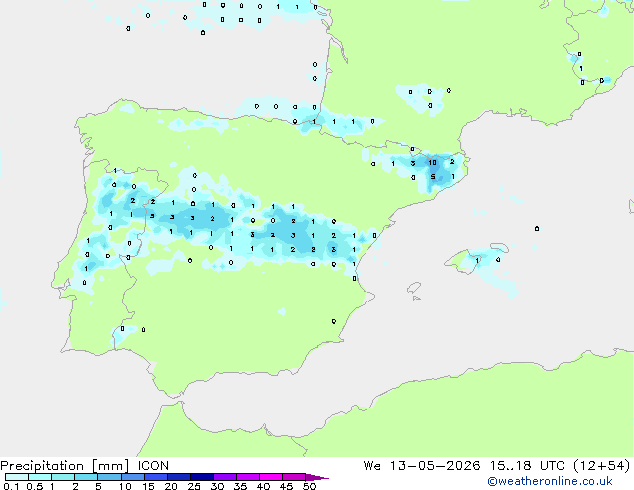The height and width of the screenshot is (490, 634).
Task: Click legend scale label "40"
Action: [x=263, y=486]
